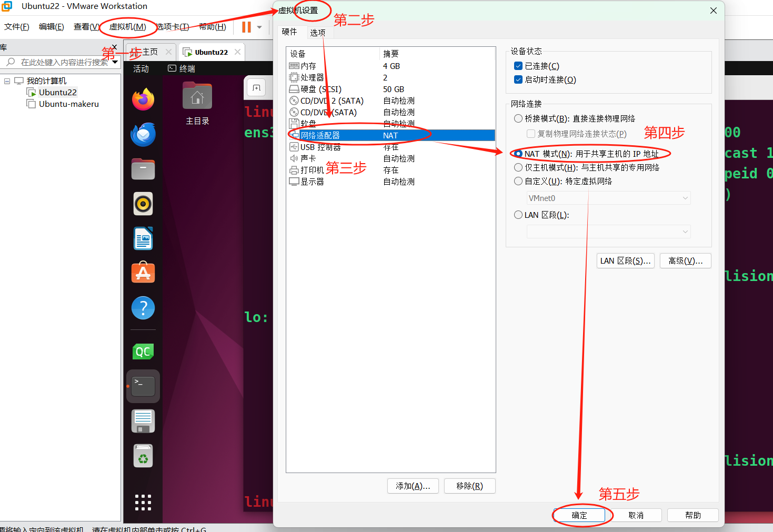Viewport: 773px width, 532px height.
Task: Open LibreOffice Writer from the dock
Action: 143,238
